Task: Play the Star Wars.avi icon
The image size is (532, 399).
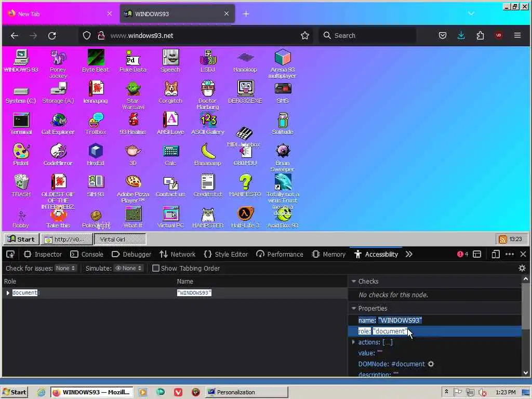Action: click(x=133, y=95)
